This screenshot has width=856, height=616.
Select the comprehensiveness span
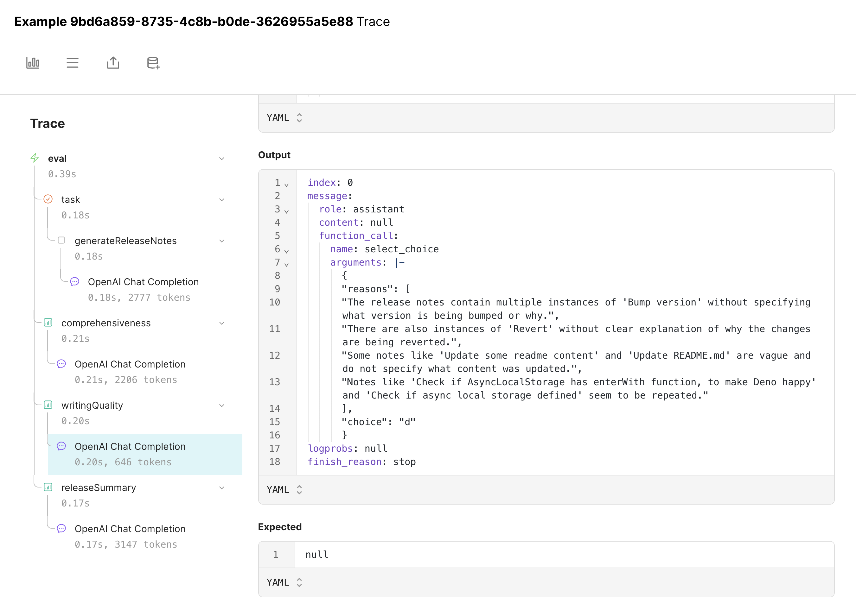pos(106,323)
